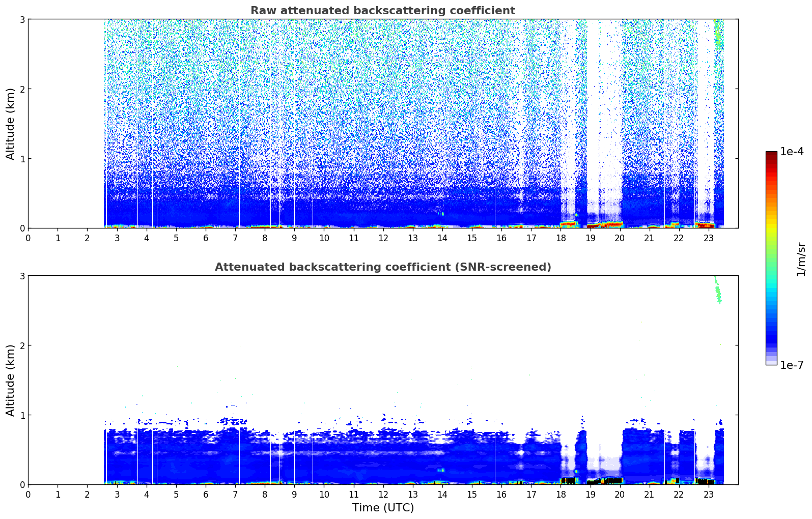The image size is (812, 519).
Task: Click hour 12 tick on bottom plot's time axis
Action: [x=383, y=495]
